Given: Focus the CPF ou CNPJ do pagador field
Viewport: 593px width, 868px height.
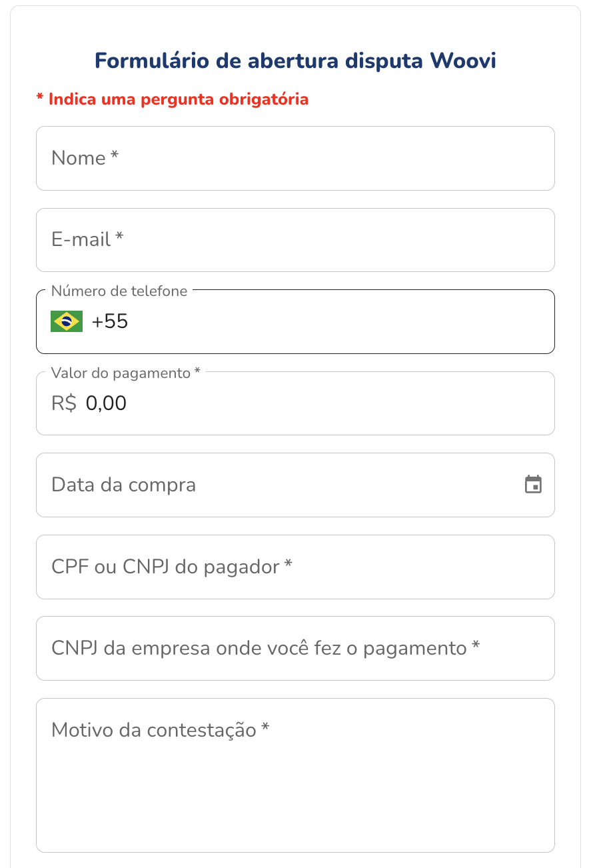Looking at the screenshot, I should point(295,567).
